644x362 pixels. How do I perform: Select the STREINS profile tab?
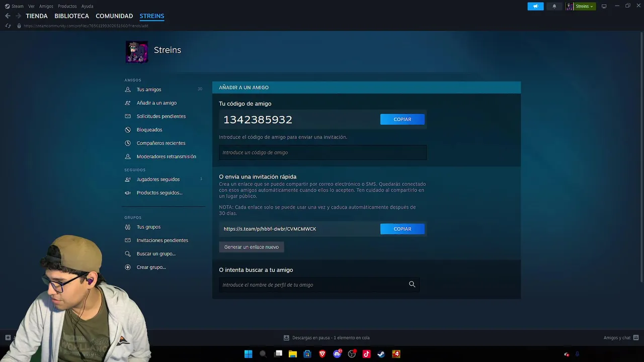(x=152, y=16)
